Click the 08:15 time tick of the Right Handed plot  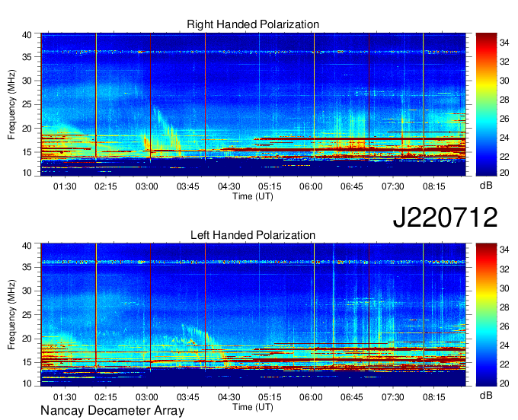tap(434, 186)
